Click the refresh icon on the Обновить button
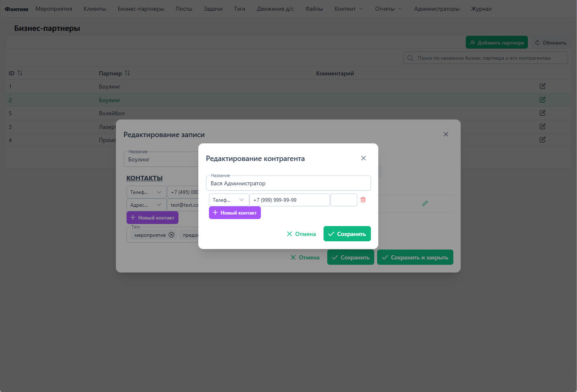This screenshot has width=577, height=392. (537, 42)
